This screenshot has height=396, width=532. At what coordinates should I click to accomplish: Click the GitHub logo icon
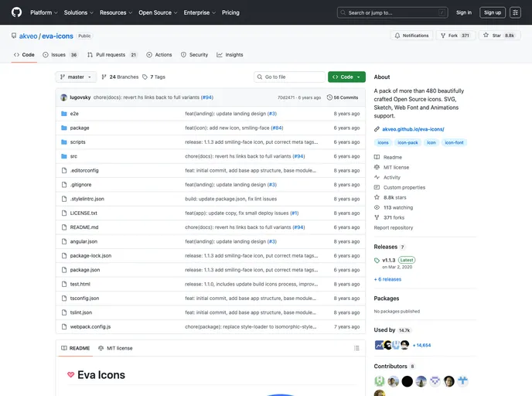point(16,12)
